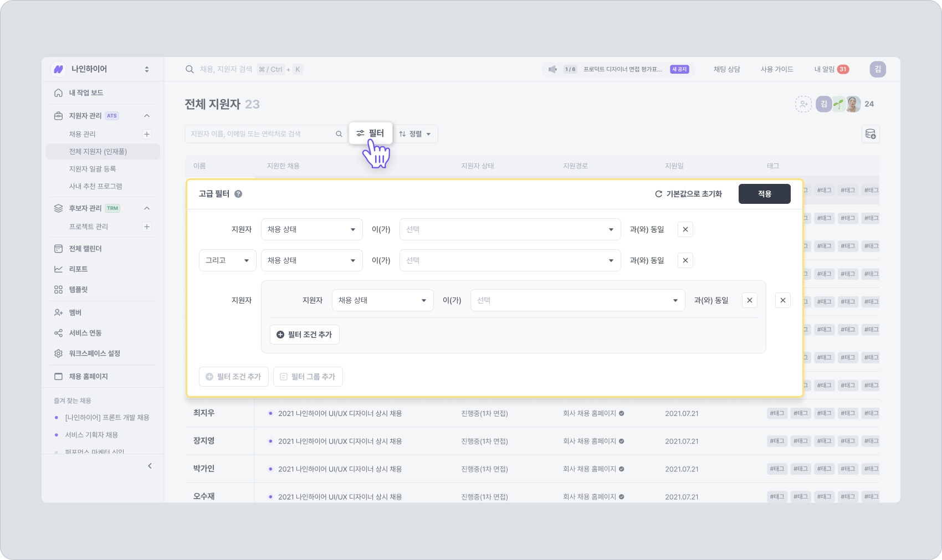The width and height of the screenshot is (942, 560).
Task: Remove the first filter condition
Action: click(685, 229)
